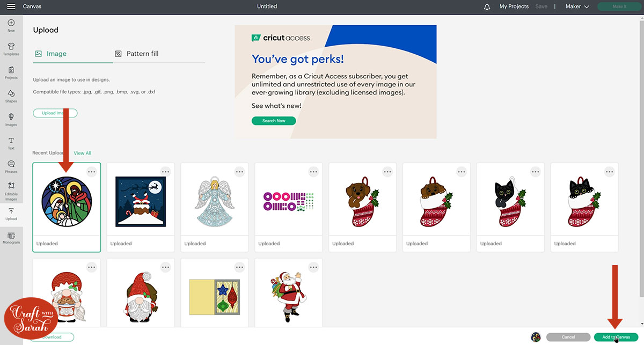Open Editable Images panel
The height and width of the screenshot is (345, 644).
tap(11, 190)
